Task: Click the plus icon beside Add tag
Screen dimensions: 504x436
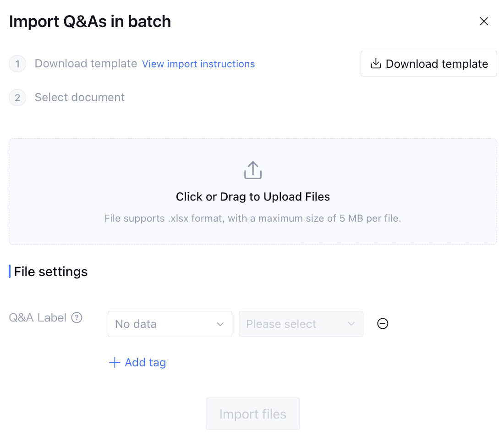Action: 114,363
